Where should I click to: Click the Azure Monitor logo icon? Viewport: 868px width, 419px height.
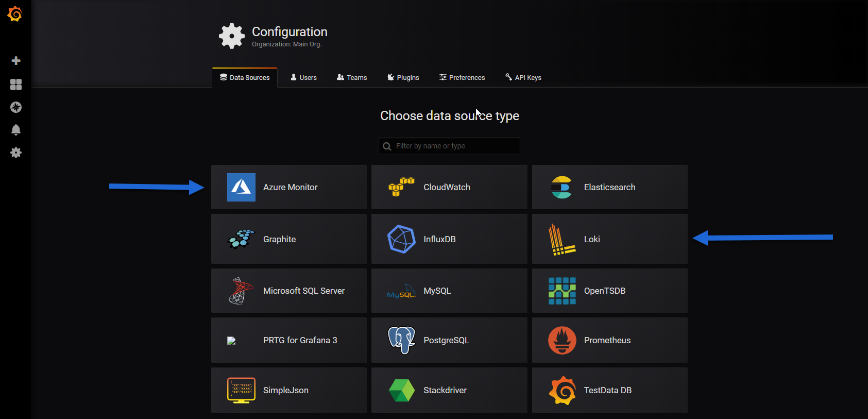[241, 187]
